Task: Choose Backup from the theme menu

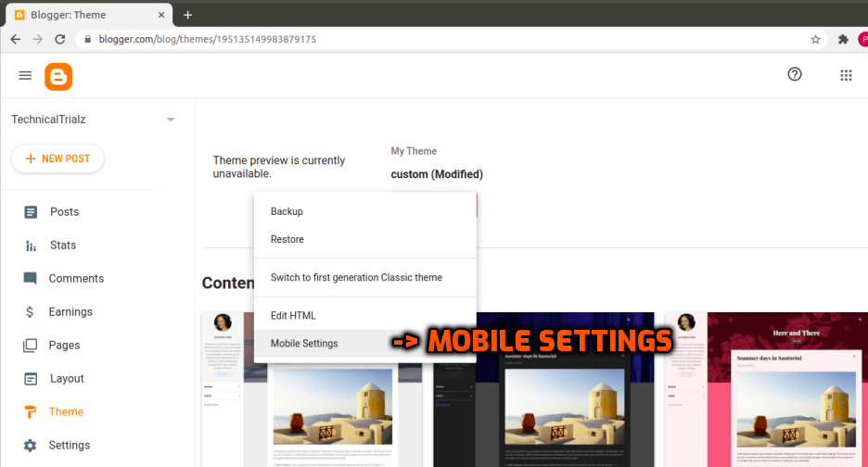Action: tap(364, 211)
